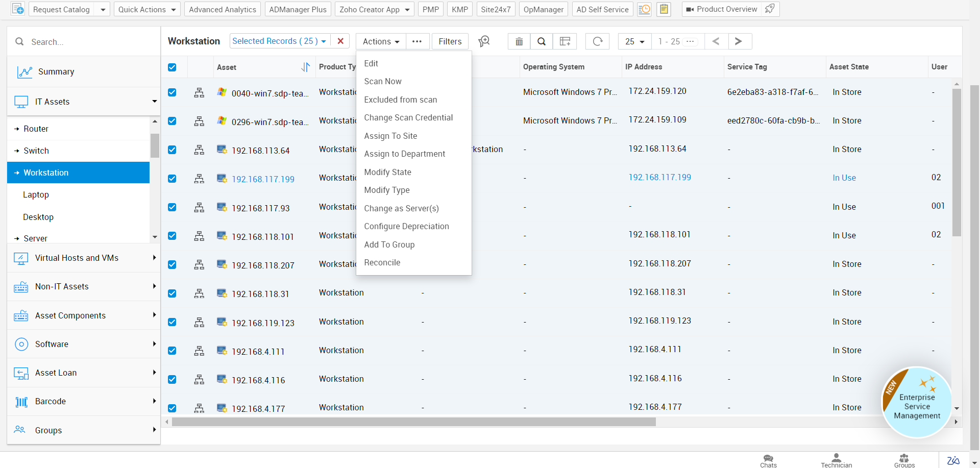The height and width of the screenshot is (468, 980).
Task: Click the refresh list icon
Action: [x=598, y=41]
